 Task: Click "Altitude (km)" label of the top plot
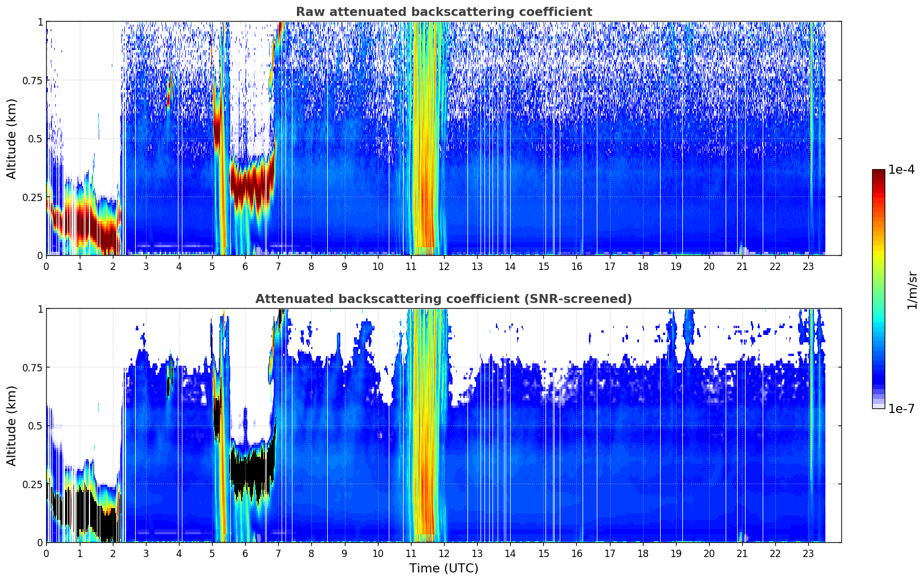pos(12,138)
